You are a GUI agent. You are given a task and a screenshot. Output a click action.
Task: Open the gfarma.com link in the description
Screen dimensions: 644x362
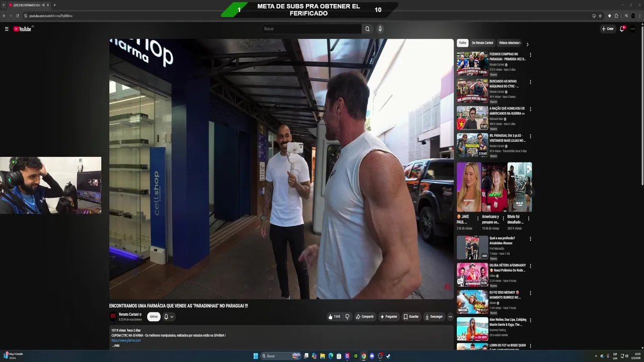coord(126,340)
